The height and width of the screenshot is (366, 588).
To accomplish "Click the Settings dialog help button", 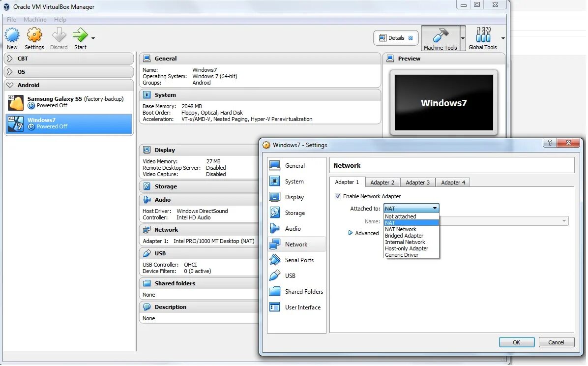I will [x=550, y=143].
